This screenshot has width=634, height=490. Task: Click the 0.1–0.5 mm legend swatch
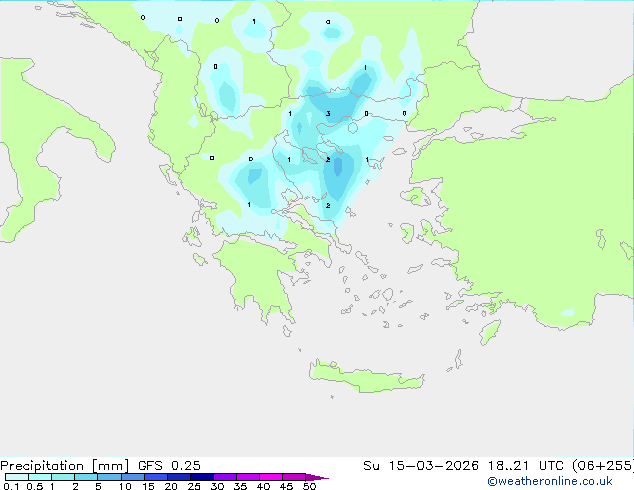click(x=17, y=477)
